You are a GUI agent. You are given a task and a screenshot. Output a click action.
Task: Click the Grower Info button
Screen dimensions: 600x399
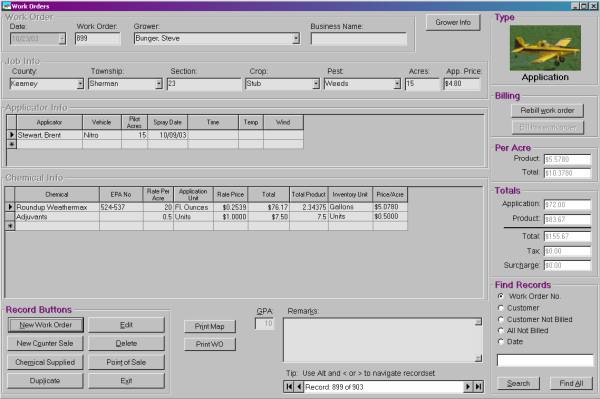453,23
